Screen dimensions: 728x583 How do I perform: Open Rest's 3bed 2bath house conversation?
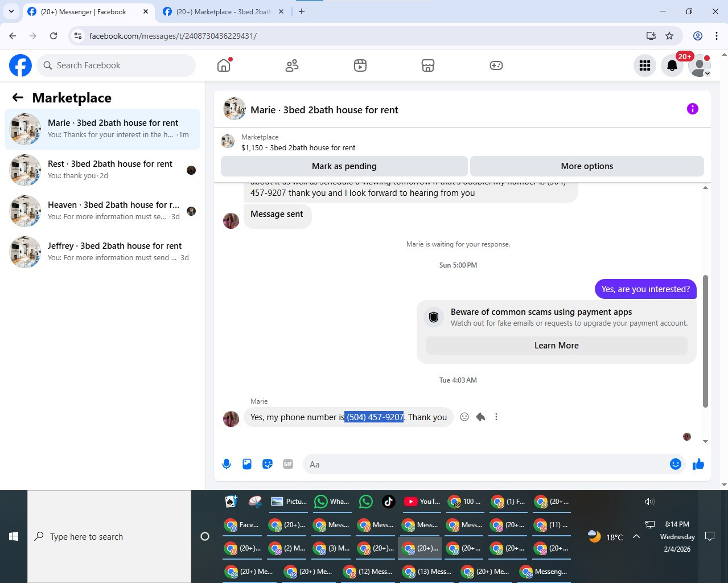click(x=102, y=170)
